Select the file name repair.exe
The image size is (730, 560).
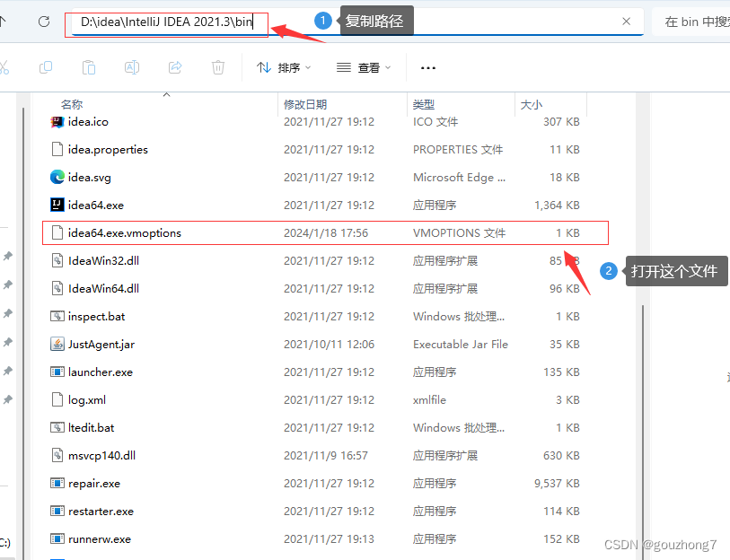(x=94, y=484)
